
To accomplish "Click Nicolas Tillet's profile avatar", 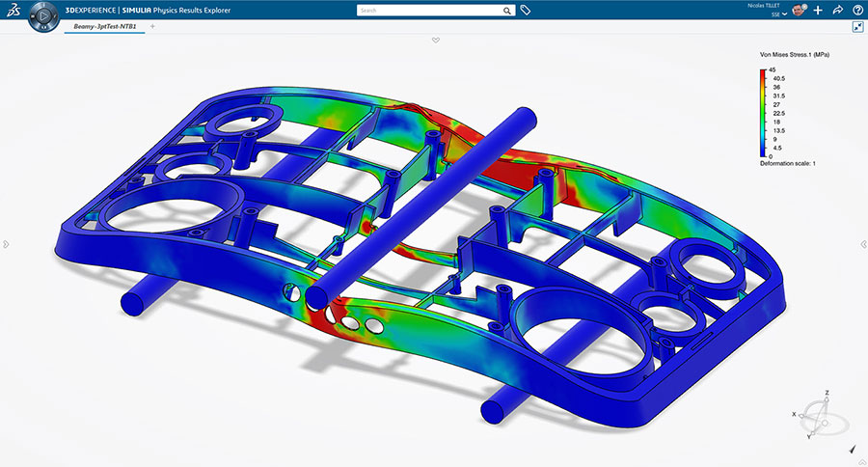I will pos(799,10).
